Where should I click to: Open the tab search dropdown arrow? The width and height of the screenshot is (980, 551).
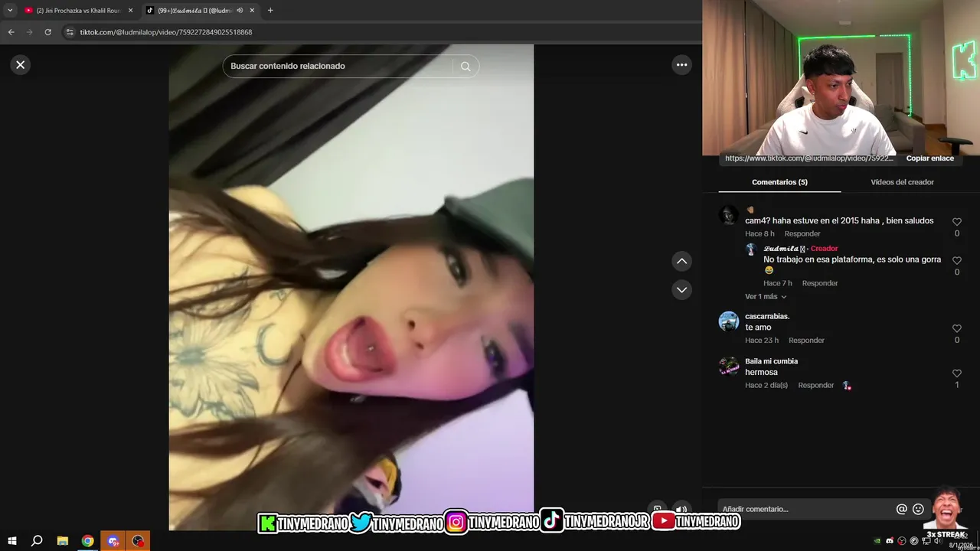tap(10, 10)
